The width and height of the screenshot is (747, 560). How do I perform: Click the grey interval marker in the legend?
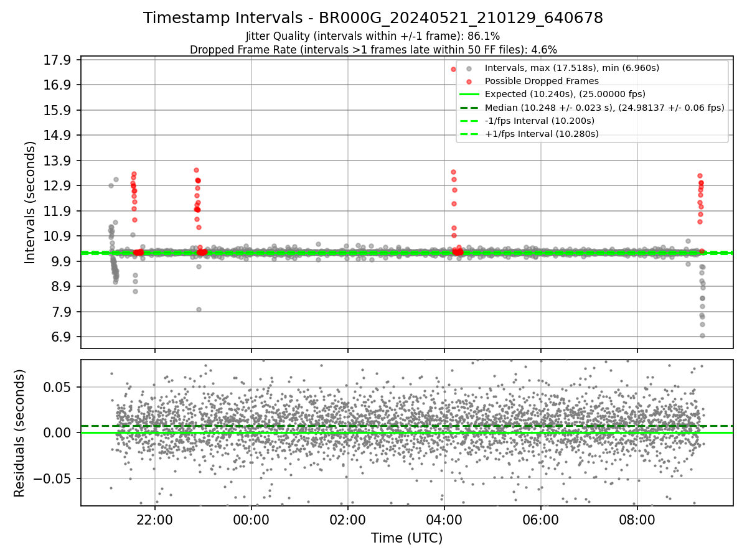[469, 68]
